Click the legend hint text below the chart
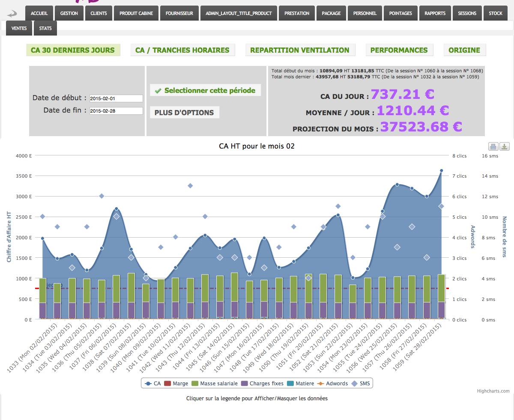514x420 pixels. 257,399
